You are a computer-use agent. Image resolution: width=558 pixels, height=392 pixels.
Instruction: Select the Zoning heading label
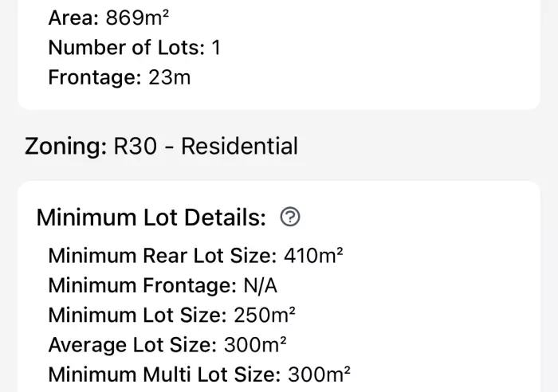click(65, 147)
